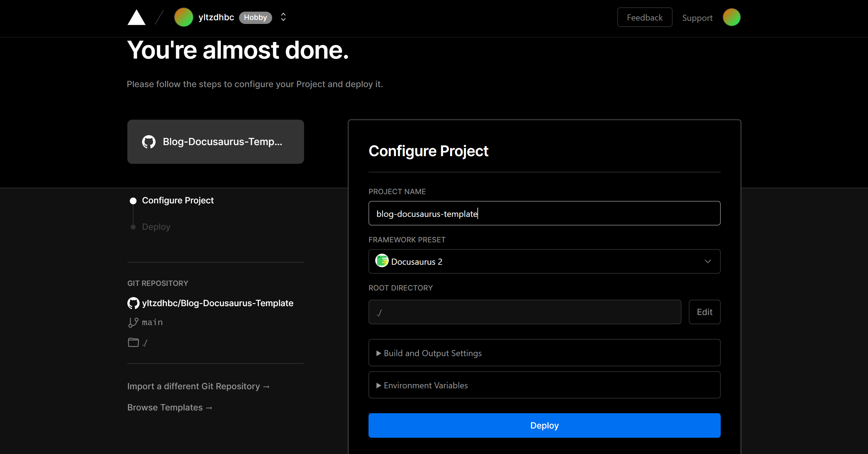868x454 pixels.
Task: Click GitHub icon beside yltzdhbc/Blog-Docusaurus-Template
Action: (x=133, y=303)
